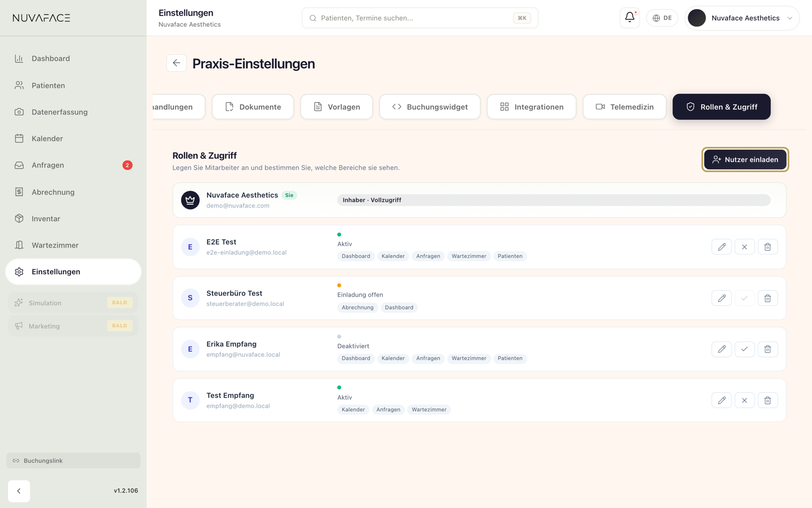Viewport: 812px width, 508px height.
Task: Delete Steuerbüro Test user with the trash icon
Action: pos(767,298)
